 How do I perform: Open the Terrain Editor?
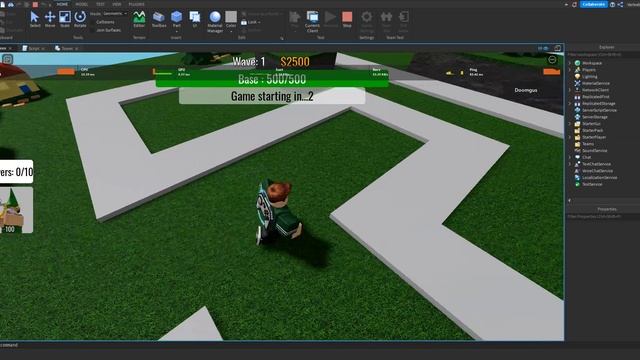[139, 19]
